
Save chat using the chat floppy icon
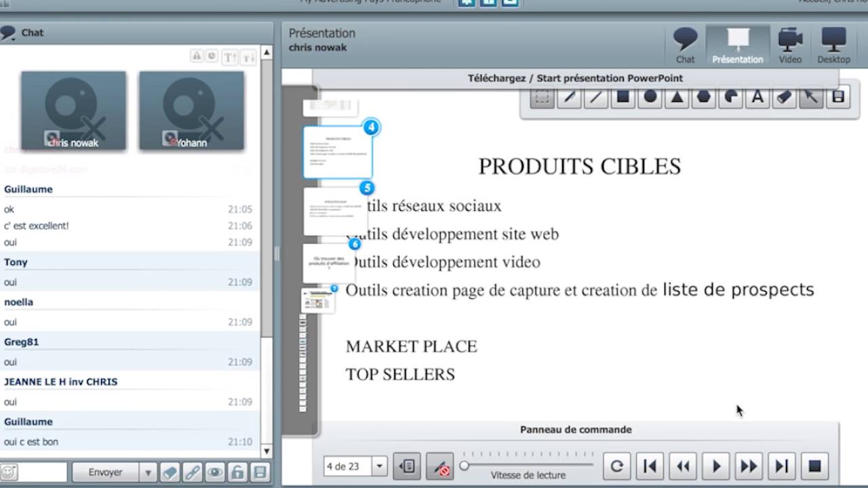coord(259,472)
